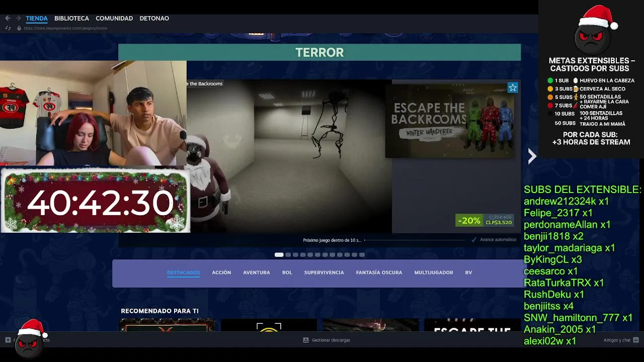The height and width of the screenshot is (362, 644).
Task: Click the TERROR category header
Action: click(x=319, y=52)
